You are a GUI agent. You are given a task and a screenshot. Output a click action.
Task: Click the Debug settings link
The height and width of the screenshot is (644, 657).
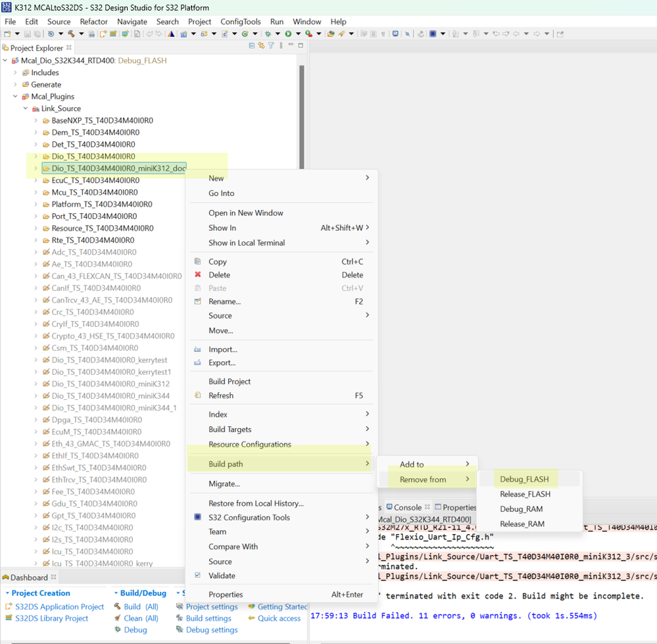coord(212,630)
